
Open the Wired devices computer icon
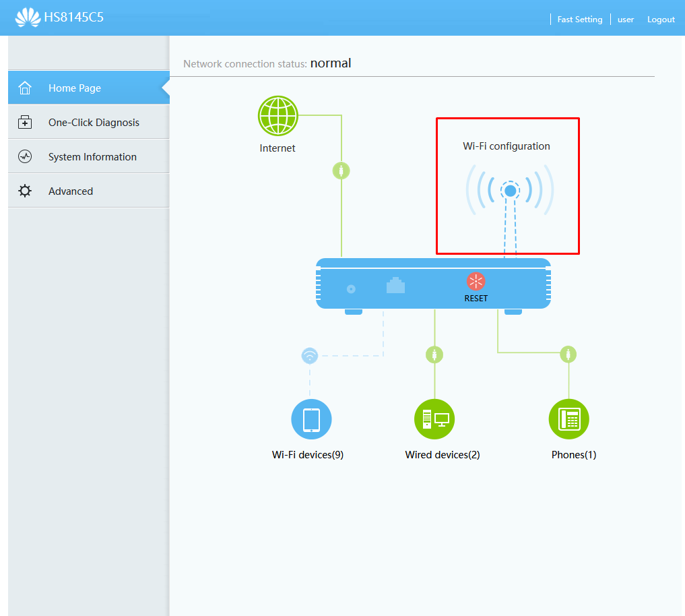point(434,419)
